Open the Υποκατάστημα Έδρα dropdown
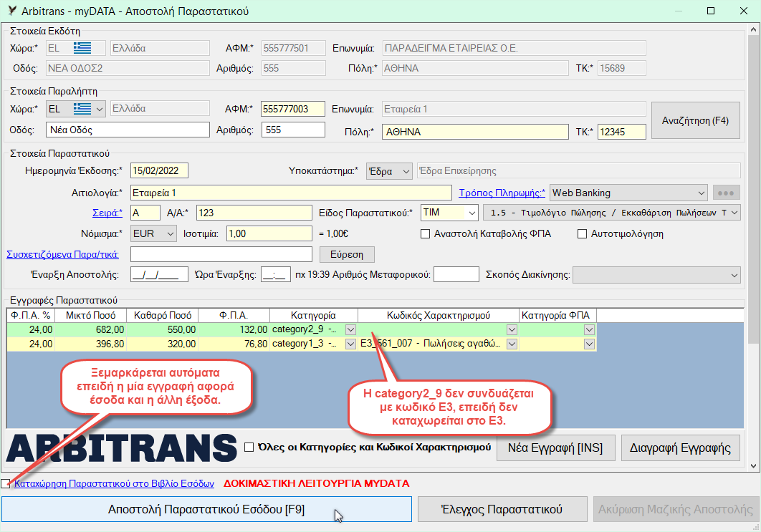The height and width of the screenshot is (532, 761). (406, 171)
